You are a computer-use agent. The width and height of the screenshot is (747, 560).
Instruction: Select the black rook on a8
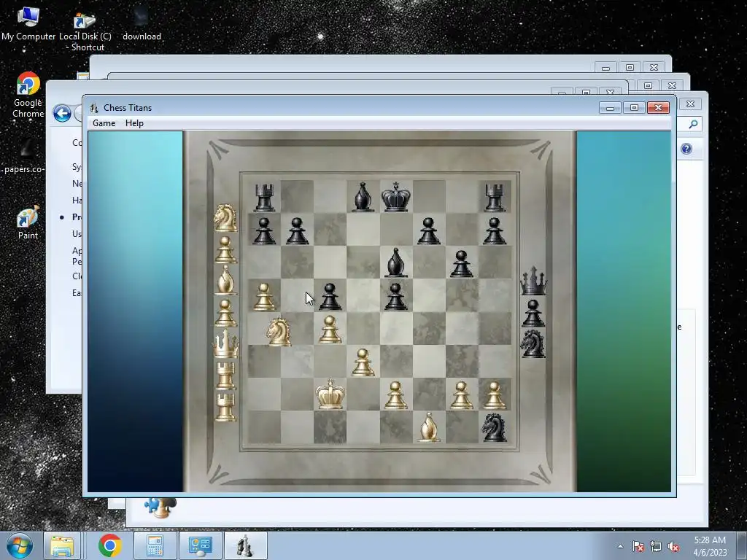pos(264,197)
